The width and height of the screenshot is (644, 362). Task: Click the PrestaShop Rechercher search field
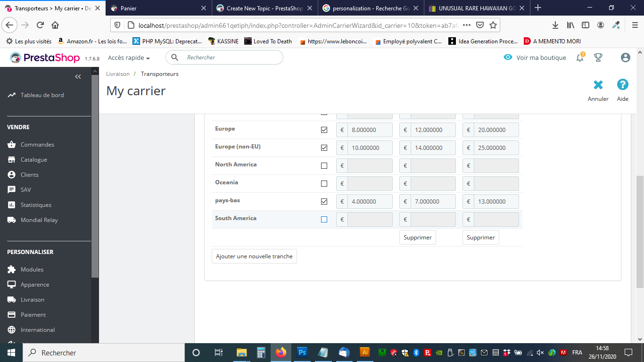(x=224, y=58)
